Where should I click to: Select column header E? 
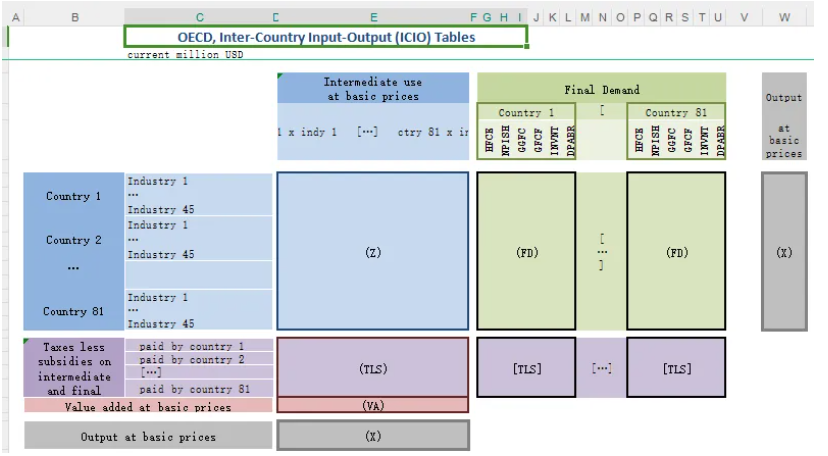pyautogui.click(x=373, y=17)
